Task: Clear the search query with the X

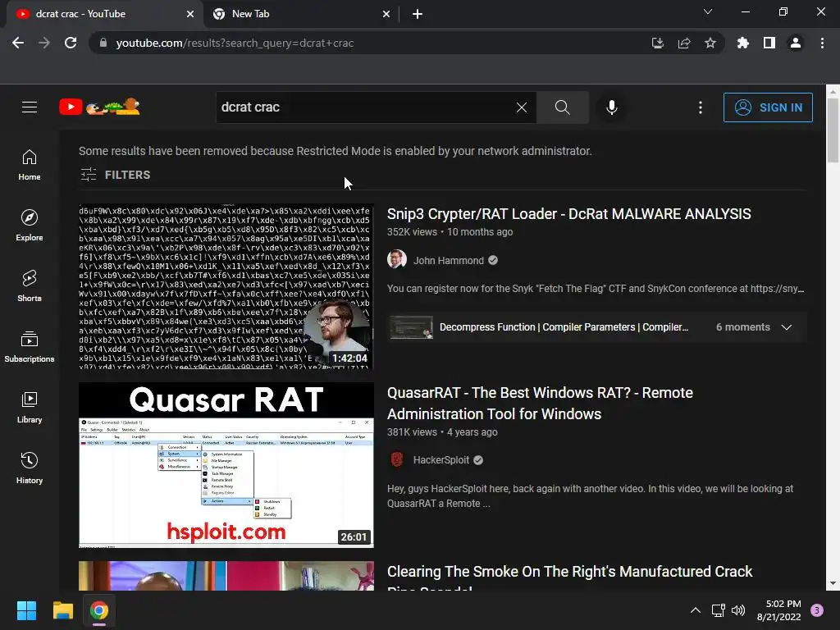Action: pos(521,107)
